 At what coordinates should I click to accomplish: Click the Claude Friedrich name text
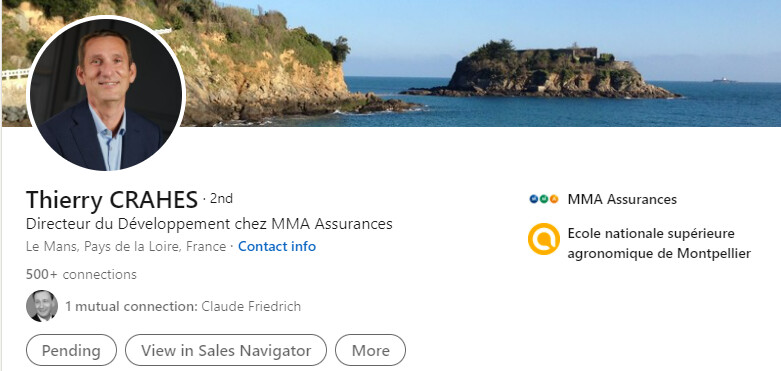251,306
